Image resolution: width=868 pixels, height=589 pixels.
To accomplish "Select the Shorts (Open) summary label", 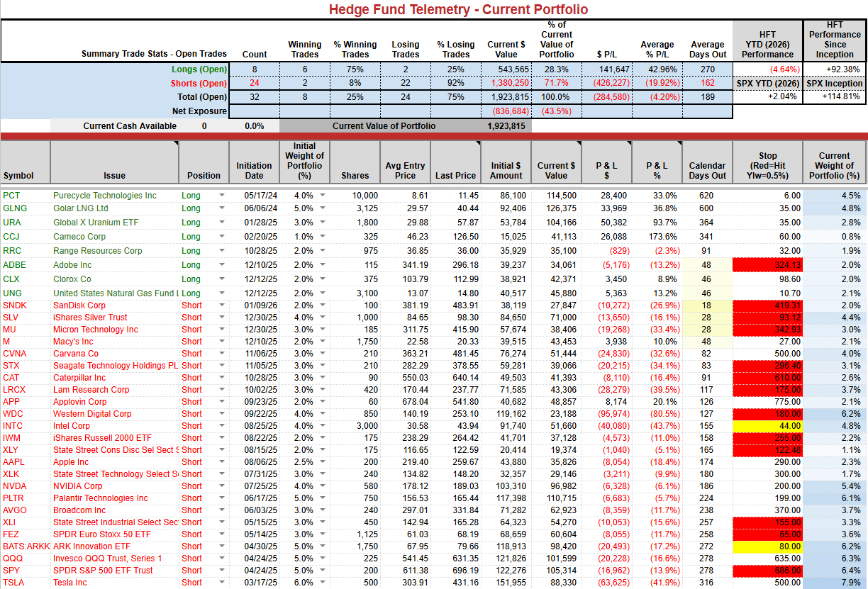I will (199, 84).
